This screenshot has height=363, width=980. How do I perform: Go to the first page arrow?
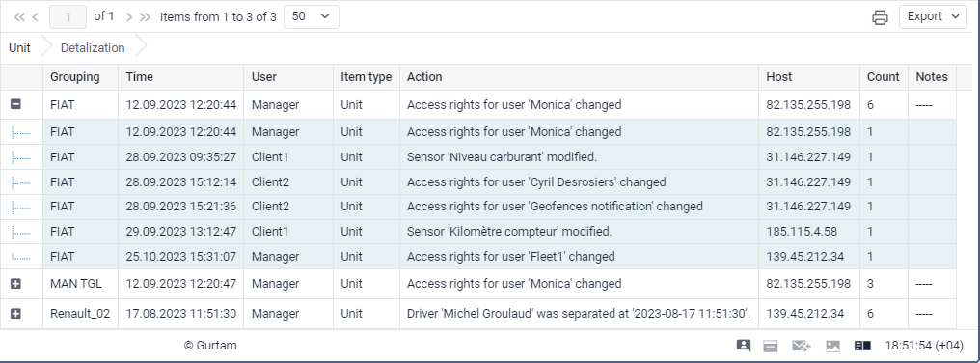(x=19, y=17)
